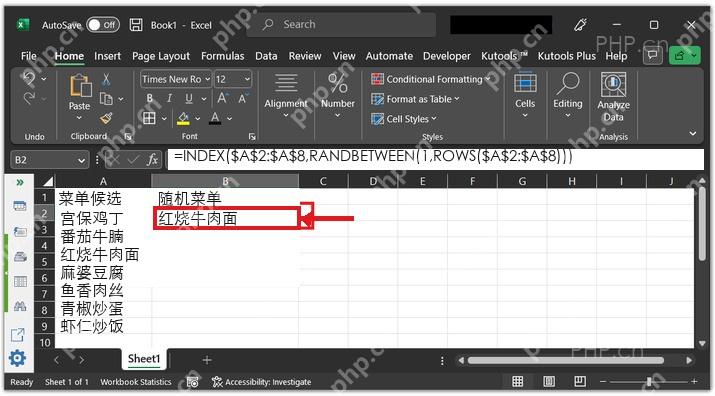Expand Kutools pane with double chevron

20,182
